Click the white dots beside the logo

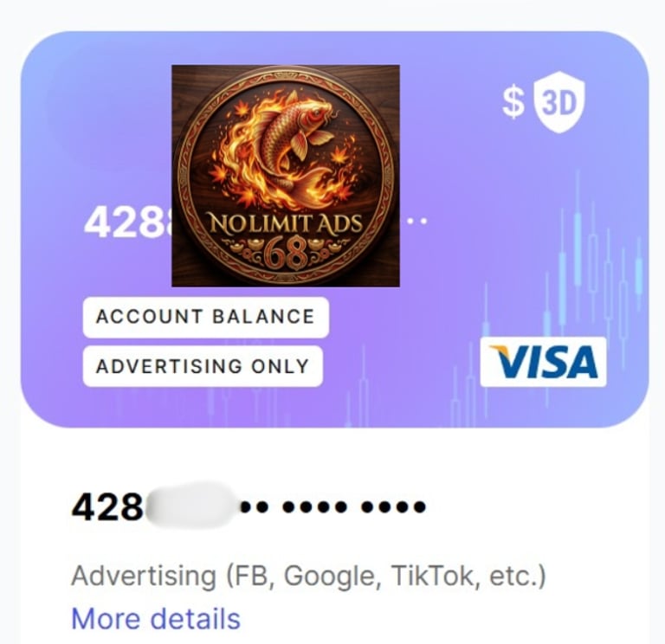point(416,221)
